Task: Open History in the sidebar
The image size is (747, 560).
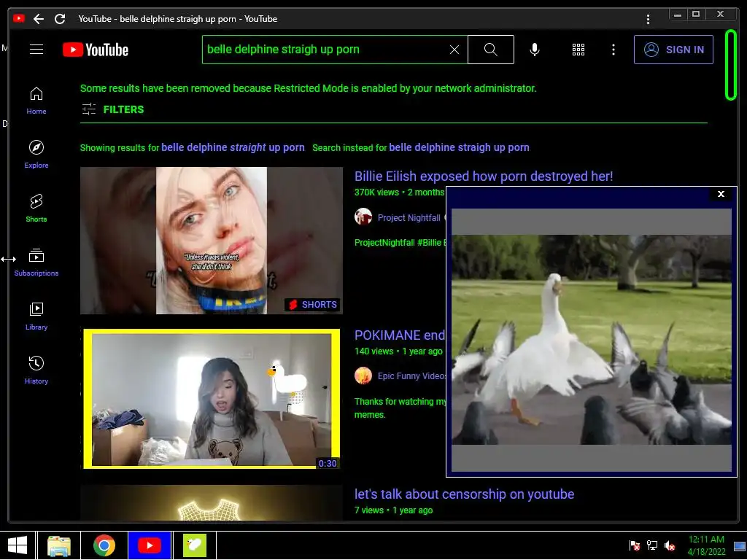Action: [36, 370]
